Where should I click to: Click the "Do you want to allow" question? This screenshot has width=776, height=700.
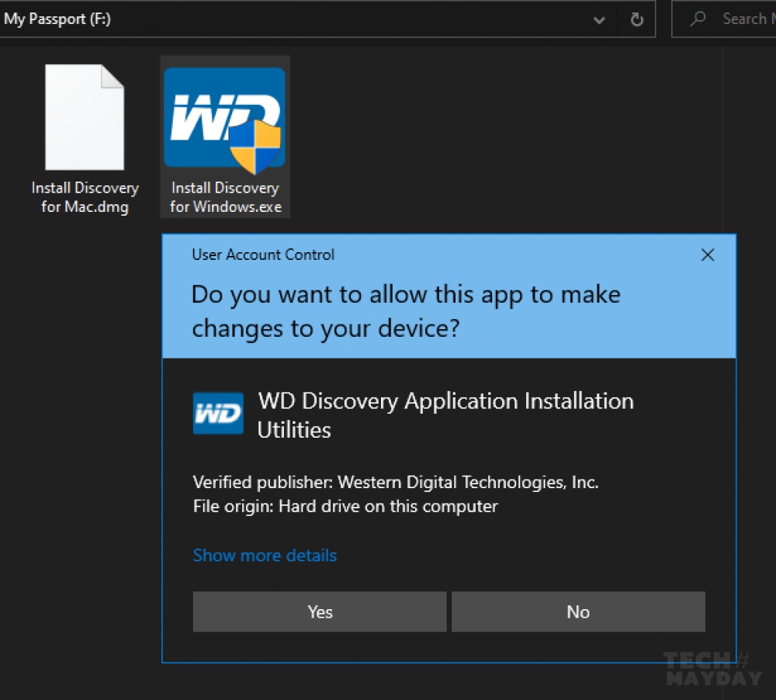click(406, 311)
